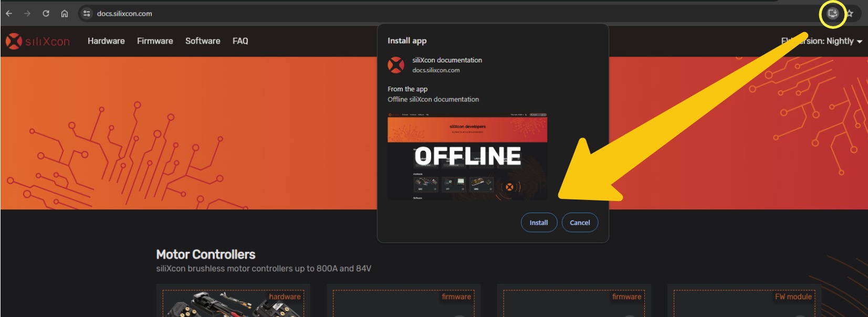Click the 'siliXcon brushless motor controllers up to 800A and 84V' subtitle
The image size is (868, 317).
point(264,269)
